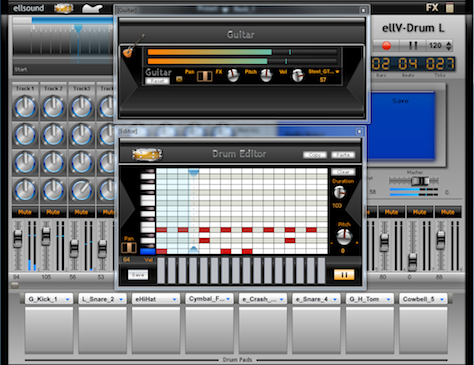
Task: Hit the drum pad under eHiHat
Action: click(x=156, y=330)
